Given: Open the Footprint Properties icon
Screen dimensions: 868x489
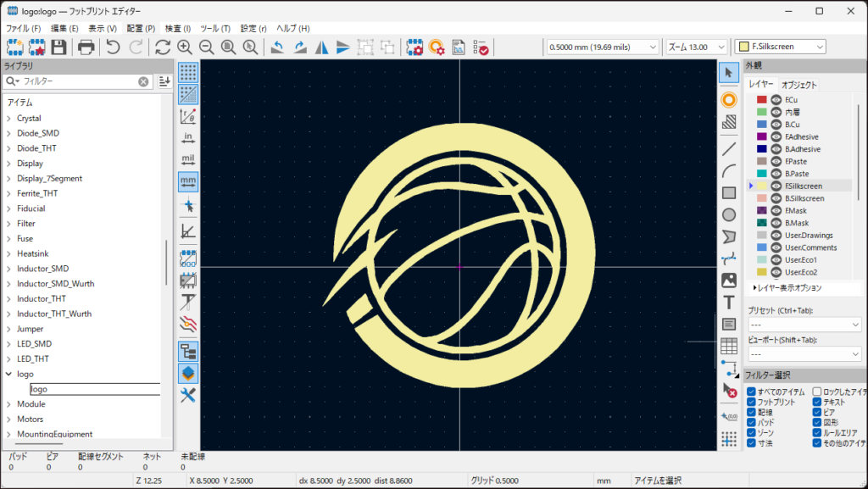Looking at the screenshot, I should click(415, 47).
